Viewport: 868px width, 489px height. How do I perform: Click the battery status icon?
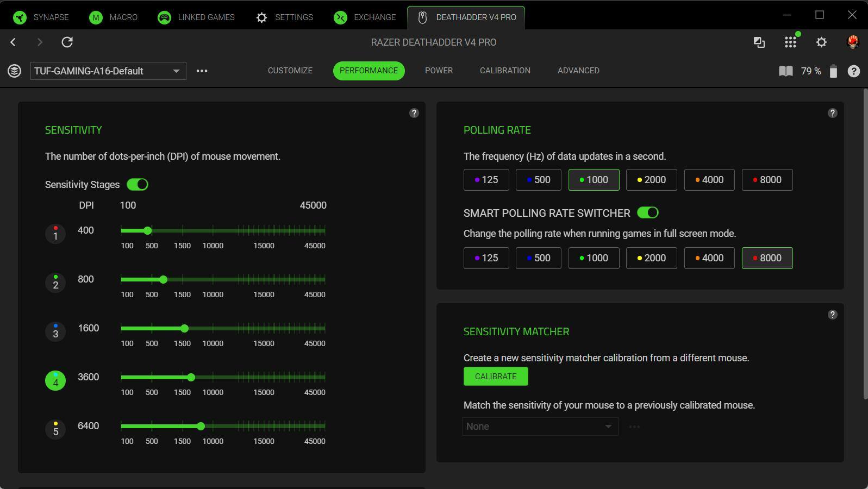click(833, 71)
